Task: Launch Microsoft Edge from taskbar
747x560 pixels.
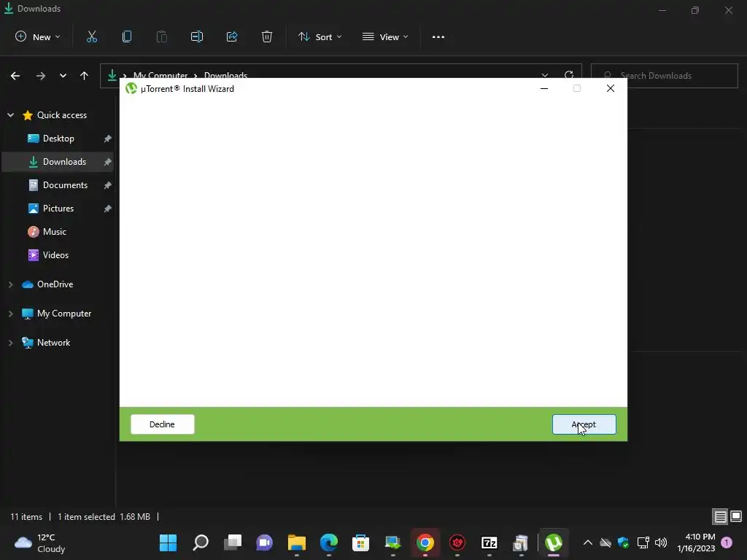Action: tap(329, 542)
